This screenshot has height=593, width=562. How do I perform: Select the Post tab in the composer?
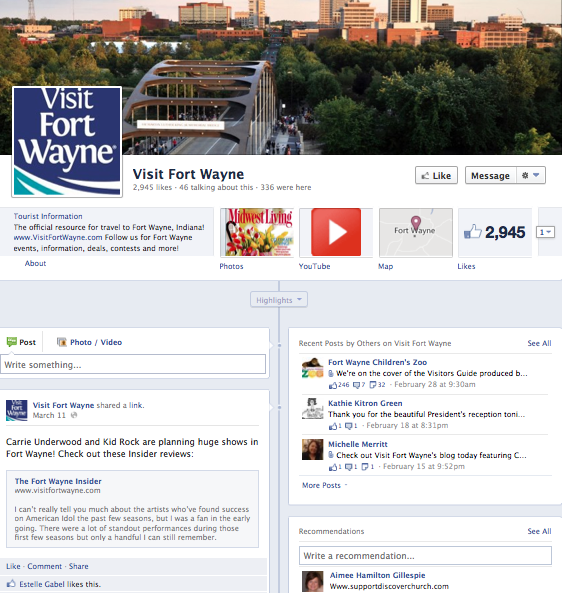coord(22,342)
